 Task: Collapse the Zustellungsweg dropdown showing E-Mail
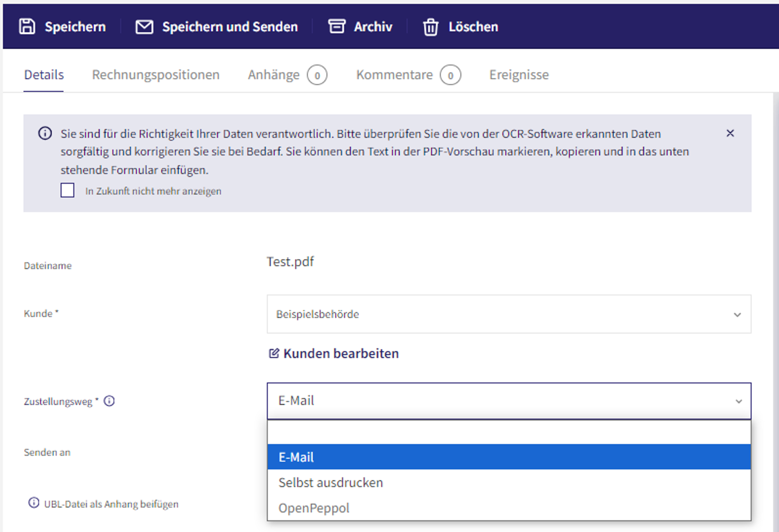coord(509,401)
